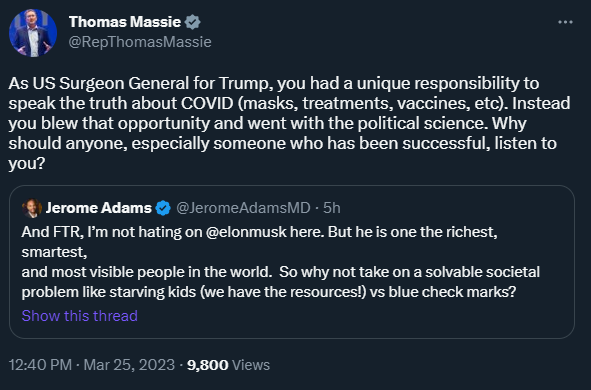Click the text line "smartest," in the quoted tweet
591x390 pixels.
pos(54,252)
